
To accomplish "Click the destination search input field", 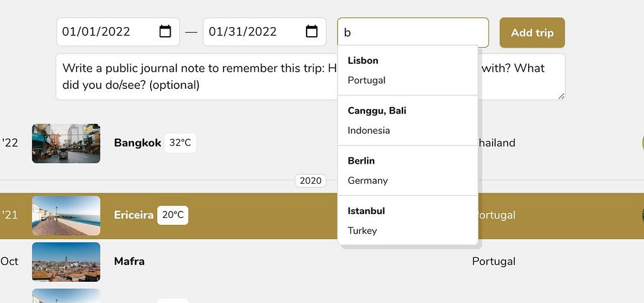I will (412, 32).
